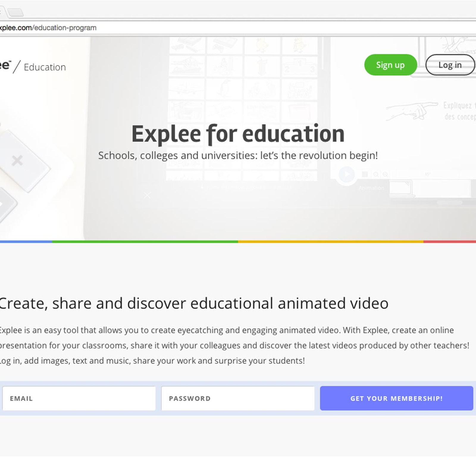Click the 'Create, share and discover' heading
The image size is (476, 476).
click(x=194, y=303)
